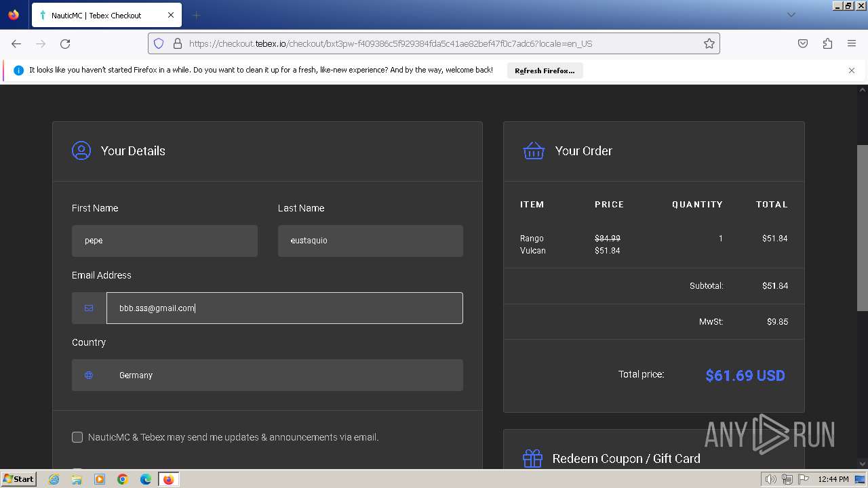Open a new browser tab

196,15
